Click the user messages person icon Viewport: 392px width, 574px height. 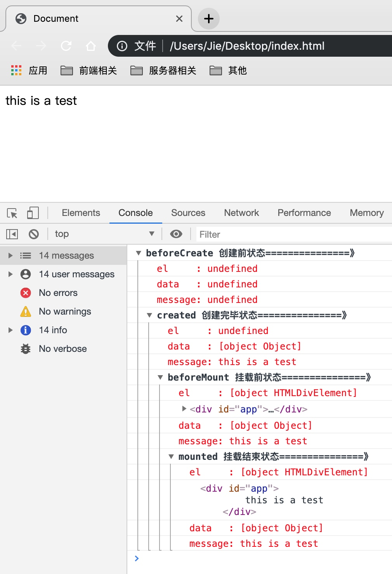(26, 274)
